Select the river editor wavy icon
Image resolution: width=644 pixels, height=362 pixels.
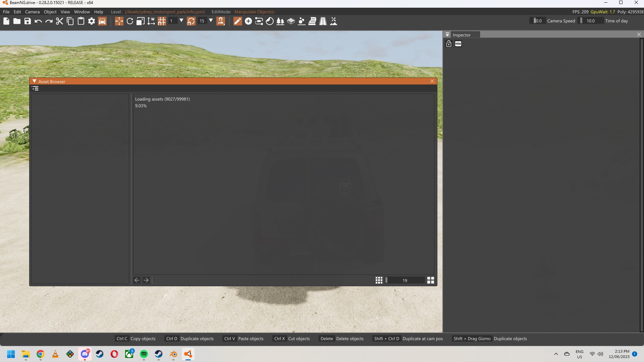click(312, 21)
